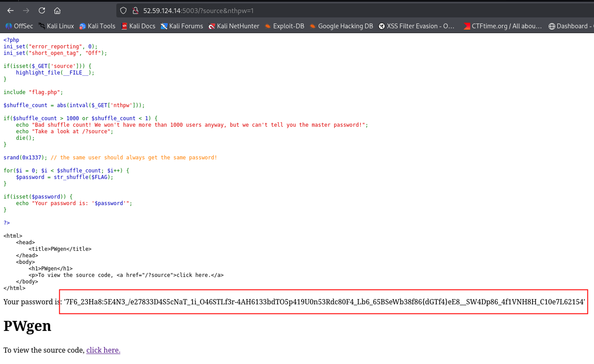594x364 pixels.
Task: View insecure connection padlock info
Action: tap(136, 10)
